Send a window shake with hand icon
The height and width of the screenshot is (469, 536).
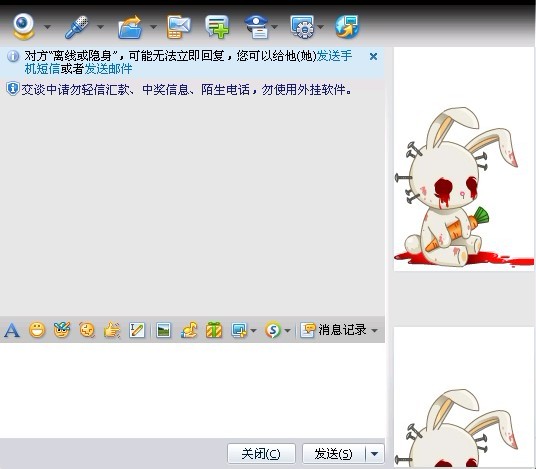[112, 330]
